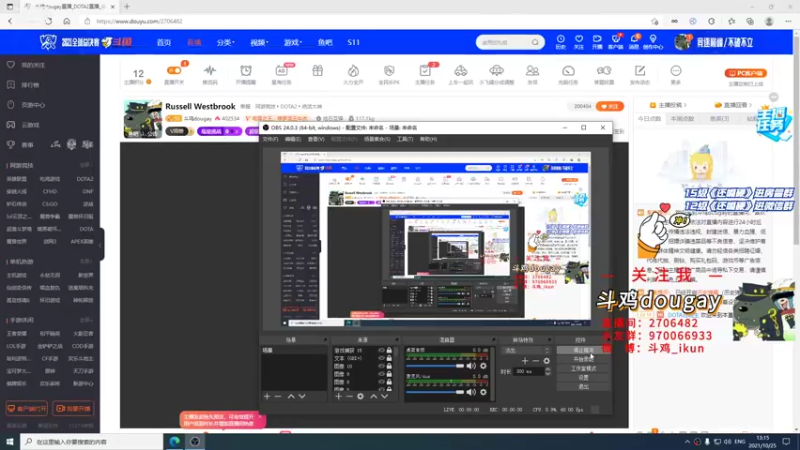Viewport: 800px width, 450px height.
Task: Open the AD task icon with NEW badge
Action: pyautogui.click(x=282, y=71)
